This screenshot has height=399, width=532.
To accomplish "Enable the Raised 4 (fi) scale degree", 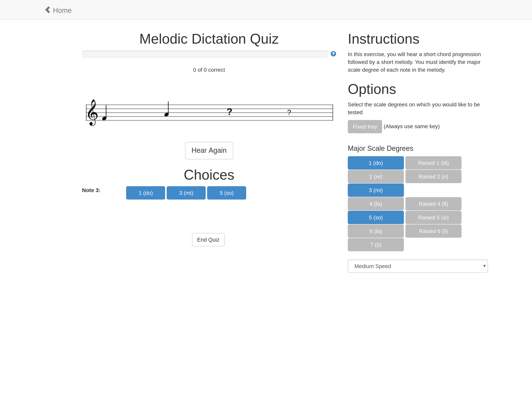I will 433,204.
